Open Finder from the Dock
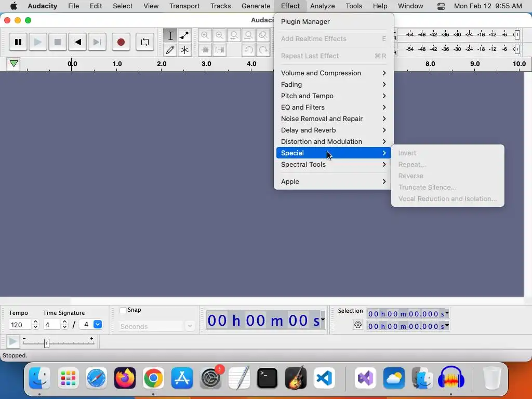The image size is (532, 399). (x=39, y=378)
